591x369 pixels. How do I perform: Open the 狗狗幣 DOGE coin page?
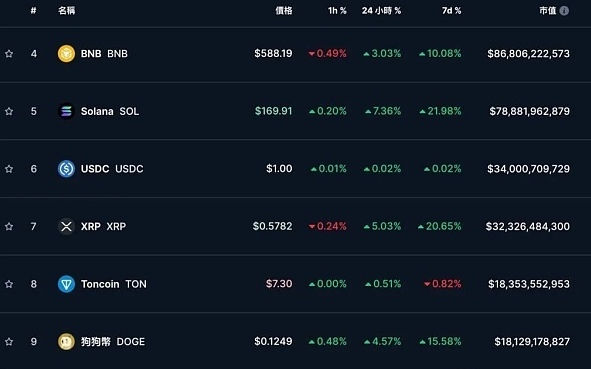coord(113,341)
